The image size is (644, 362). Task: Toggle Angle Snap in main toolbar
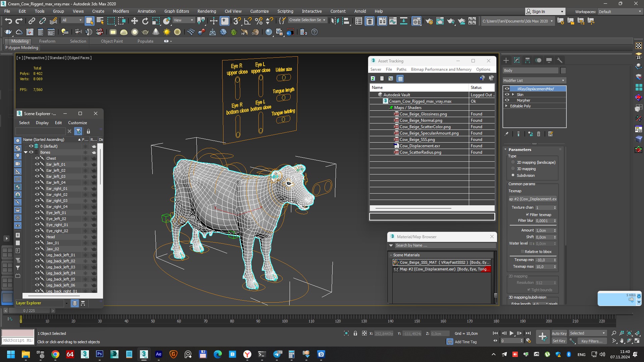[x=248, y=21]
